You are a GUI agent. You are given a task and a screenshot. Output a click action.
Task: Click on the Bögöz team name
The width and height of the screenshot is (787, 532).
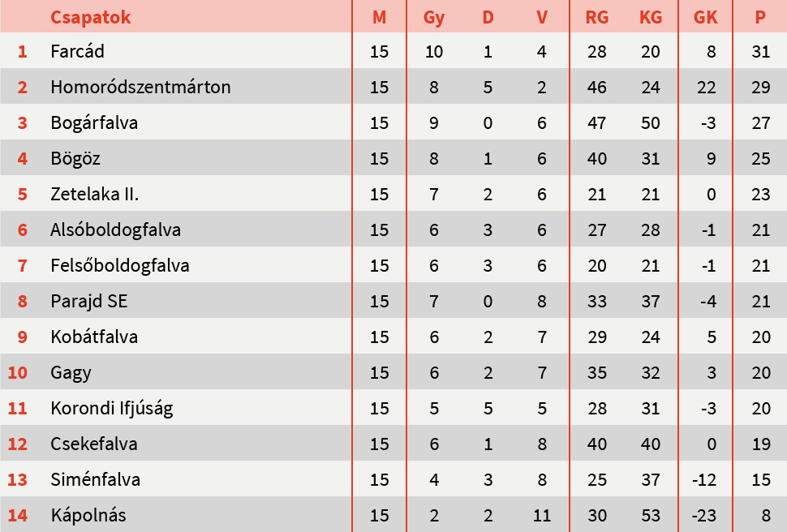tap(75, 159)
